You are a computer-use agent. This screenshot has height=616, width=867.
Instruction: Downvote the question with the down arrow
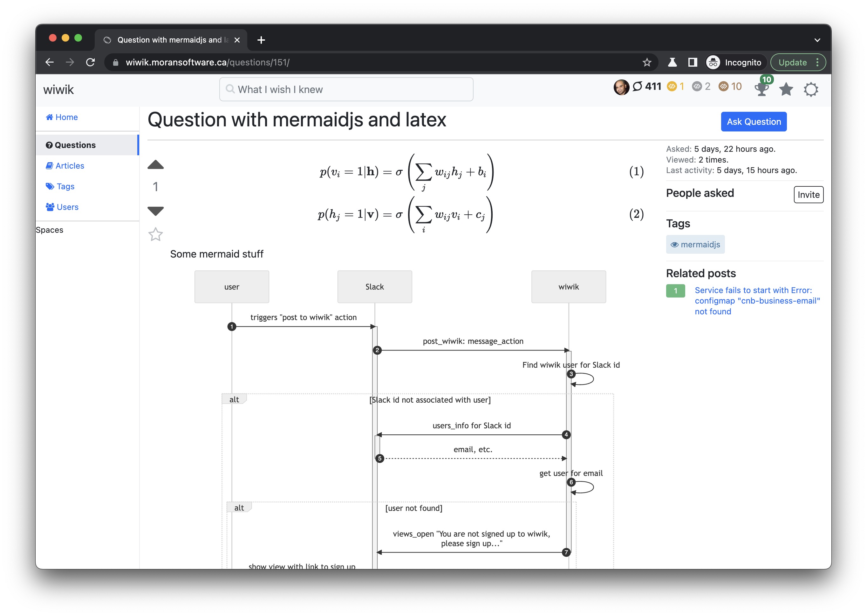(155, 211)
